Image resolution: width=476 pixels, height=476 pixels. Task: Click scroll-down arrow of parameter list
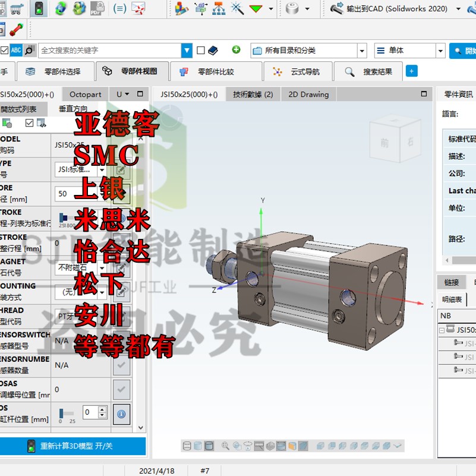141,428
